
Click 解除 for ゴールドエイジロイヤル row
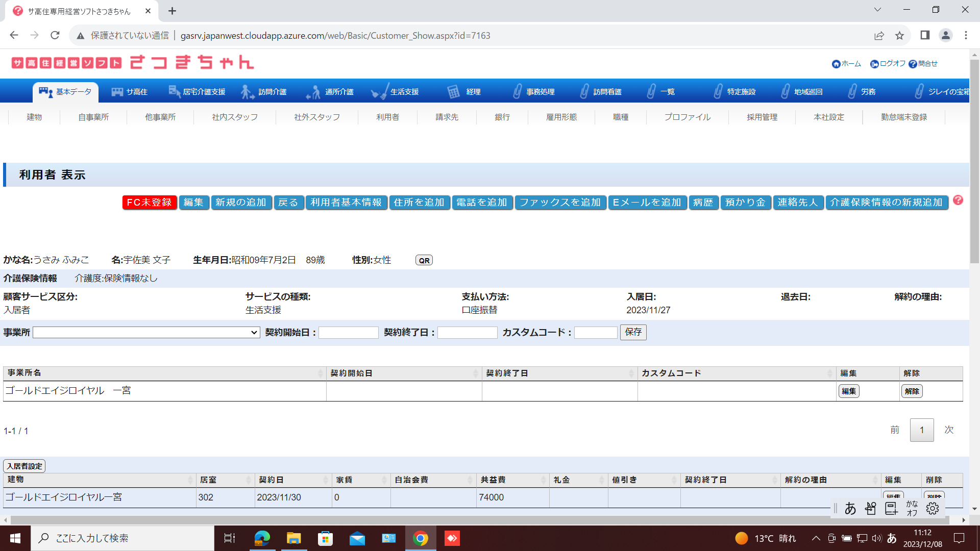[x=912, y=391]
